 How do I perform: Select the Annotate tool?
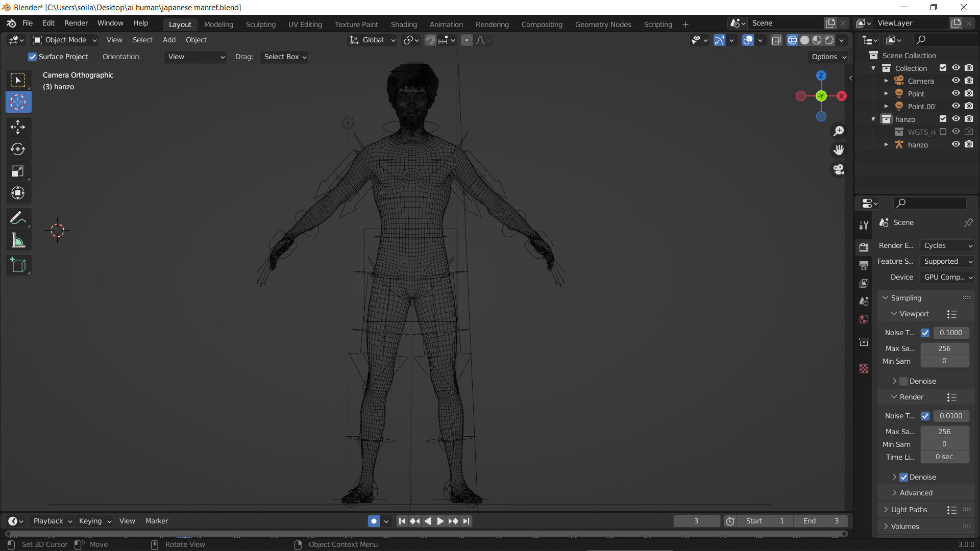click(x=18, y=218)
